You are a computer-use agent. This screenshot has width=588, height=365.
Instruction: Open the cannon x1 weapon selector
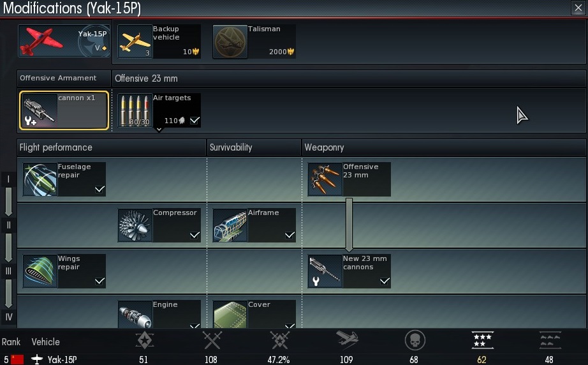[64, 110]
